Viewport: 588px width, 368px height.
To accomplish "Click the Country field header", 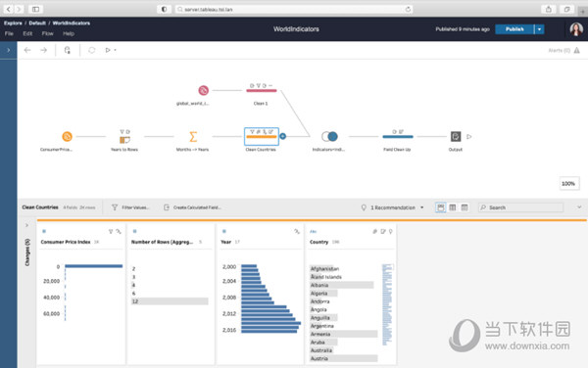I will [x=319, y=242].
